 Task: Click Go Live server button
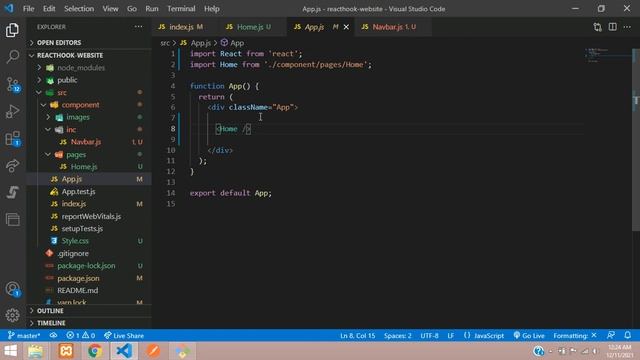point(529,336)
